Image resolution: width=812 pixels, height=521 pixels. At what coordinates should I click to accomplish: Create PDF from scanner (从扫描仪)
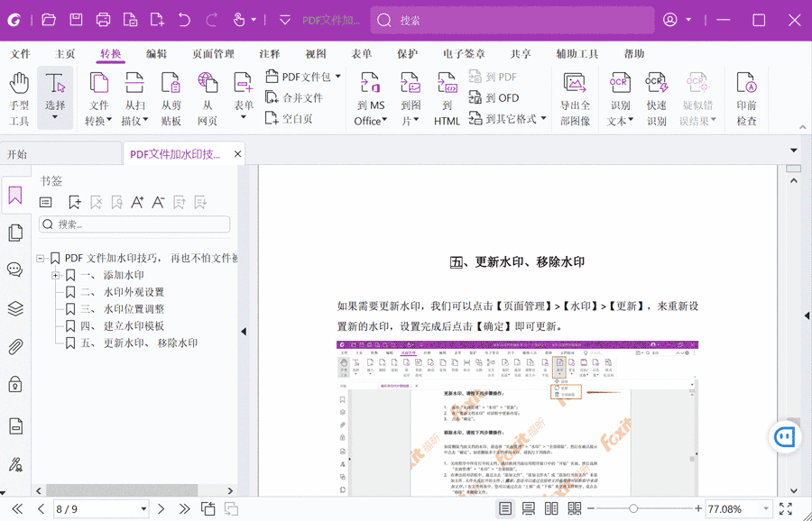134,99
